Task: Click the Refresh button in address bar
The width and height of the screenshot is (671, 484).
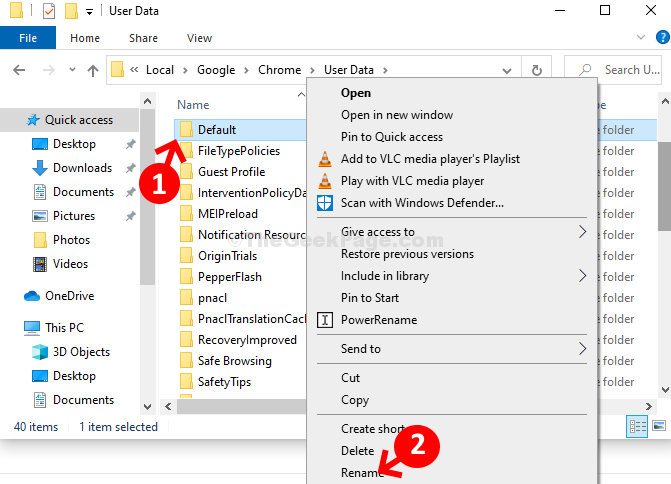Action: (537, 71)
